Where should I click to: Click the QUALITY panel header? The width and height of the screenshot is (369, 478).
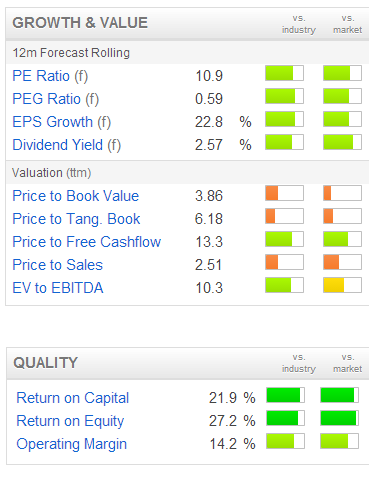coord(188,363)
